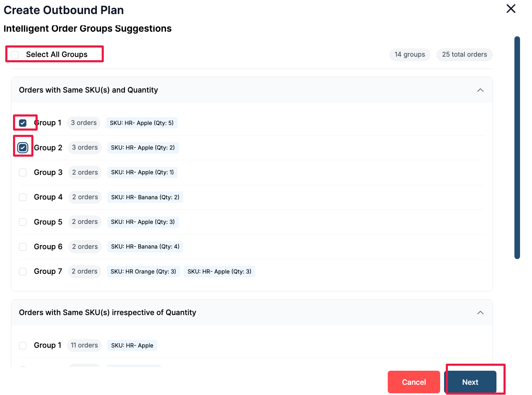Close the Create Outbound Plan dialog
532x395 pixels.
(x=511, y=9)
